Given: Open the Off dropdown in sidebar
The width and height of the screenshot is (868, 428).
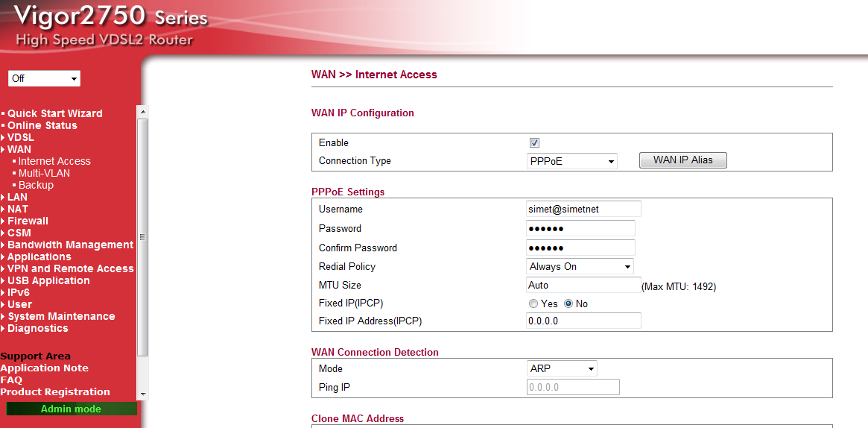Looking at the screenshot, I should coord(44,78).
